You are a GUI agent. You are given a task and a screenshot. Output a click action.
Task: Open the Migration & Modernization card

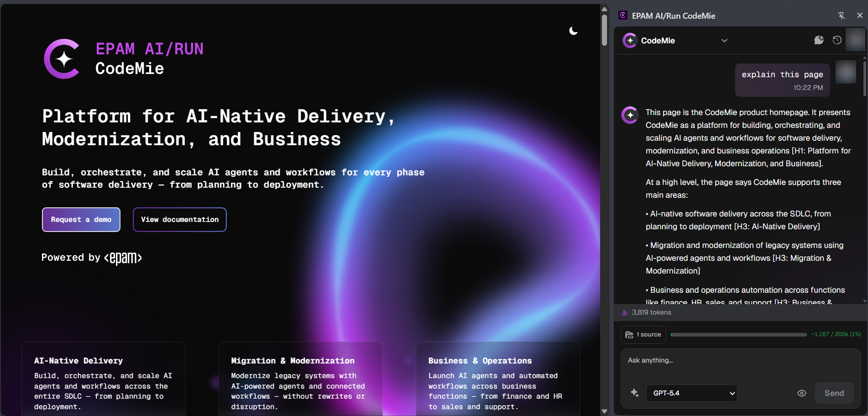(301, 379)
